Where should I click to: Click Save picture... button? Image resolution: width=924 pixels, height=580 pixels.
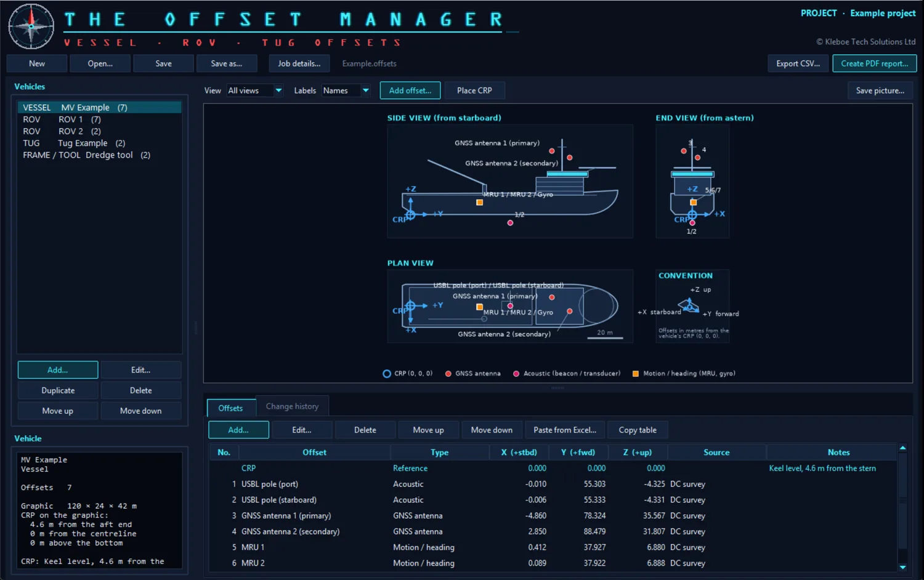tap(880, 91)
